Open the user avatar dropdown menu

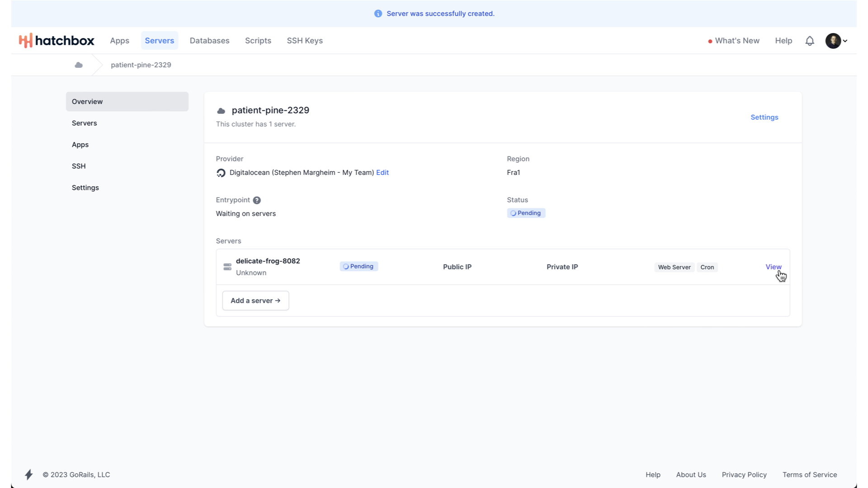point(836,41)
